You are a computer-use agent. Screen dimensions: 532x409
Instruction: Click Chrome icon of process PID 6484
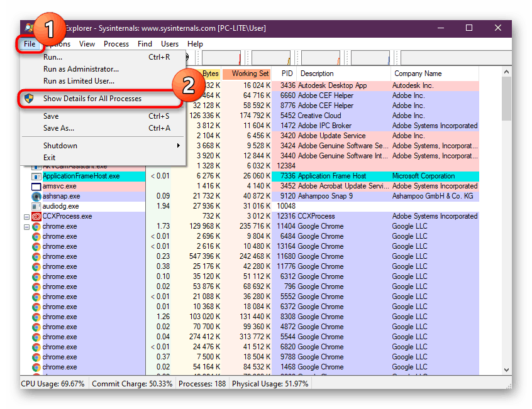(36, 236)
